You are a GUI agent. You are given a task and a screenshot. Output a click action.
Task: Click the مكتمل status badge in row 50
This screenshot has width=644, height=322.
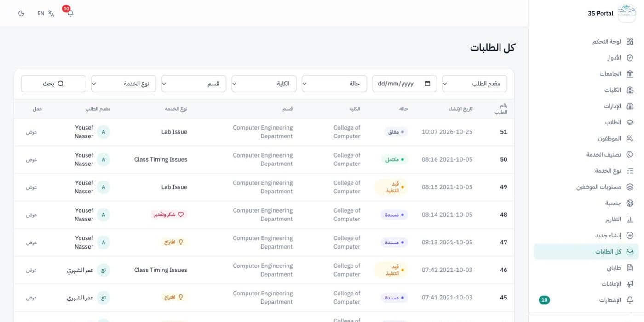pyautogui.click(x=395, y=159)
